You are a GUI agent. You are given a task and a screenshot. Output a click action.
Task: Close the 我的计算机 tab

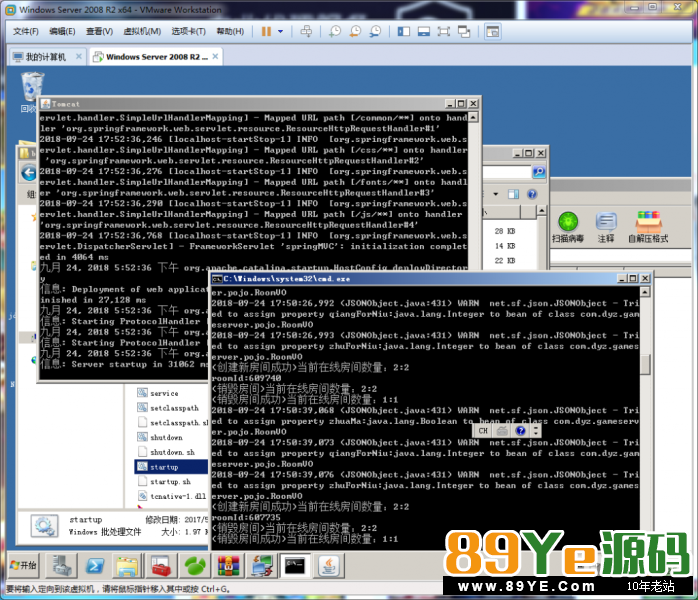click(79, 57)
